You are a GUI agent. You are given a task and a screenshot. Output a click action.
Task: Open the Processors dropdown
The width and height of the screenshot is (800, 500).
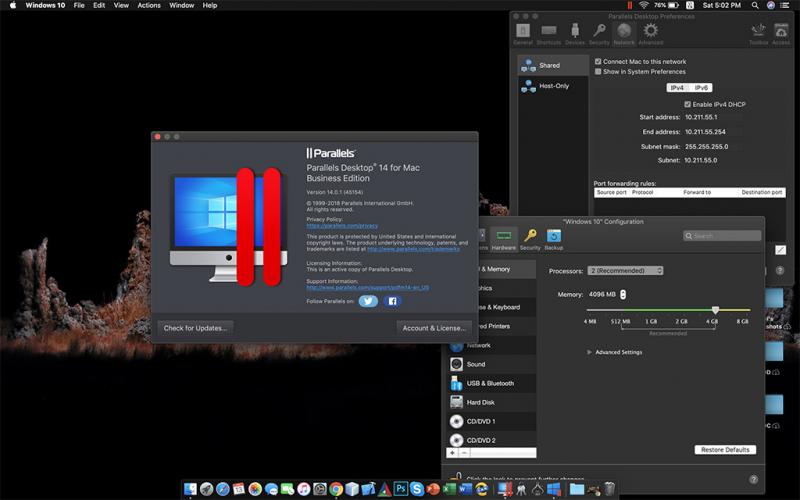(x=625, y=270)
